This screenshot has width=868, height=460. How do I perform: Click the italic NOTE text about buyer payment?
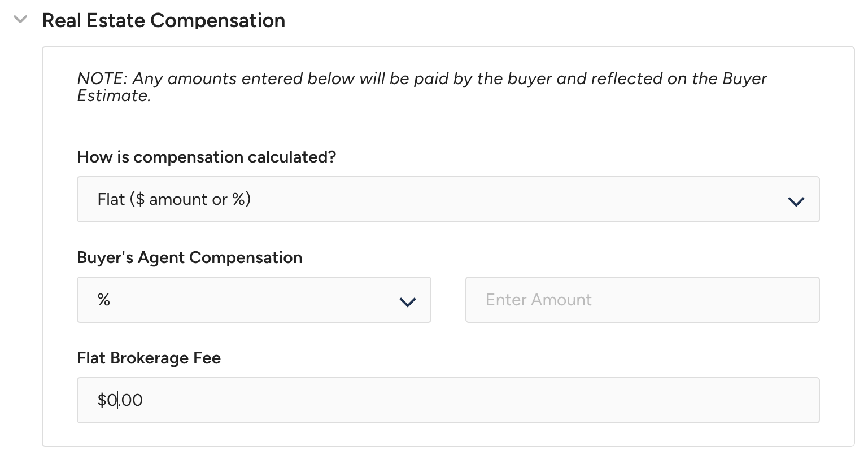421,79
